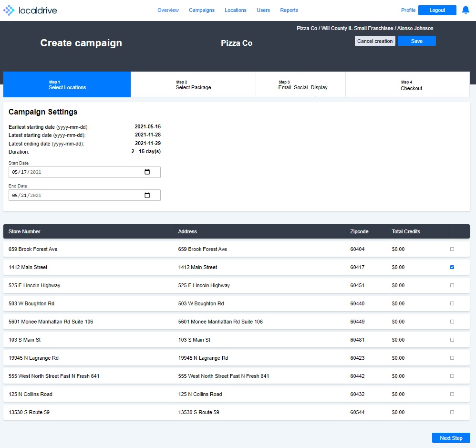Select the 13530 S Route 59 checkbox

coord(452,412)
